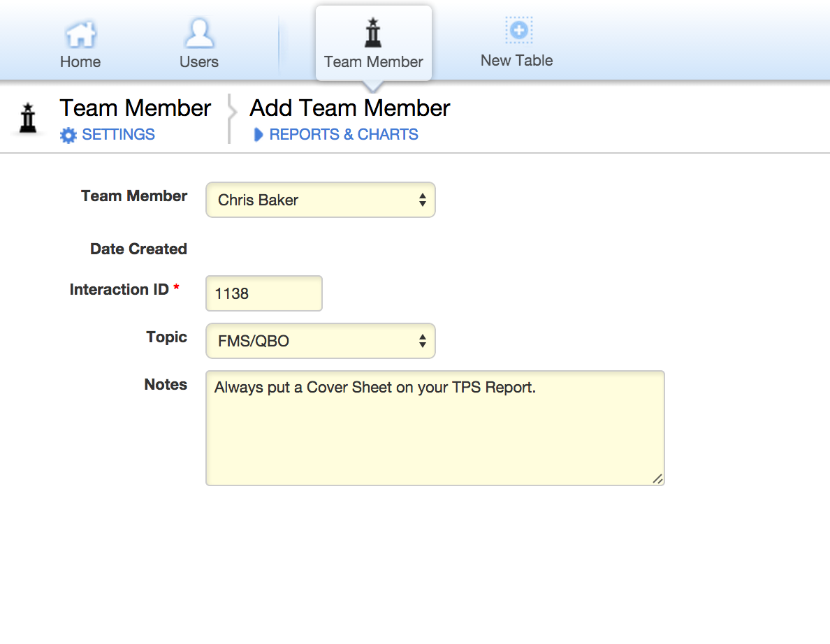Click the Users person icon
The width and height of the screenshot is (830, 644).
coord(199,34)
